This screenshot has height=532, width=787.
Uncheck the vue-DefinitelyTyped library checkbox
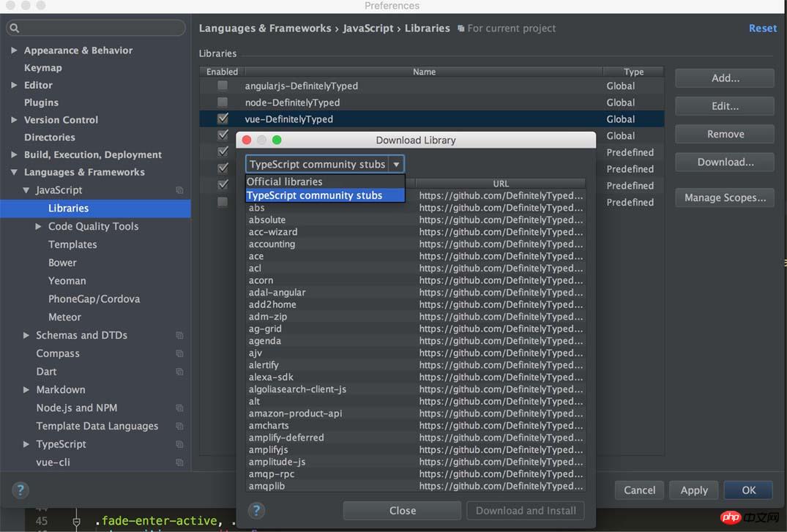coord(223,119)
